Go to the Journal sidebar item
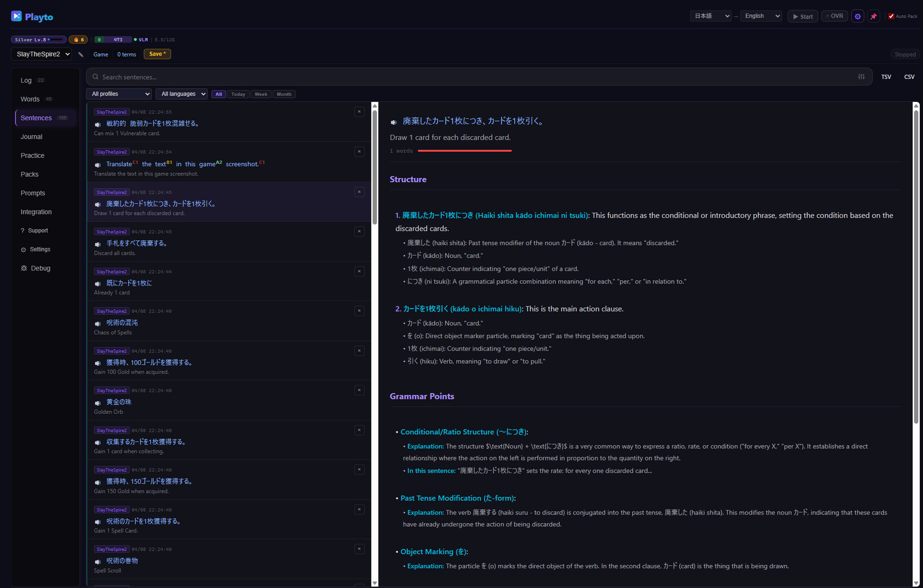The width and height of the screenshot is (923, 588). (x=32, y=137)
